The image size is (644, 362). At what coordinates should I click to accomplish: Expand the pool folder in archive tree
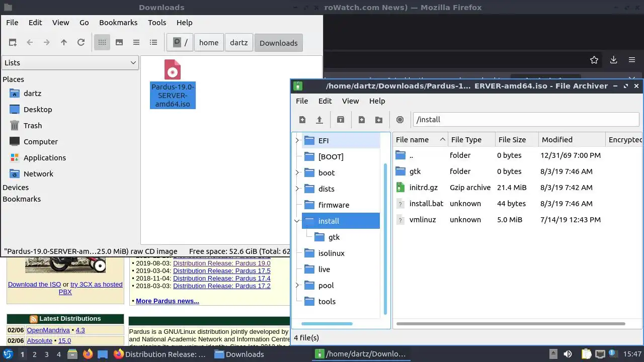point(297,286)
